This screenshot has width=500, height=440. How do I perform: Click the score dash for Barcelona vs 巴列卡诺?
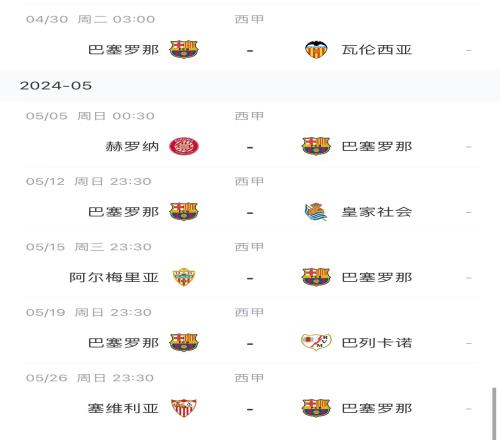250,343
